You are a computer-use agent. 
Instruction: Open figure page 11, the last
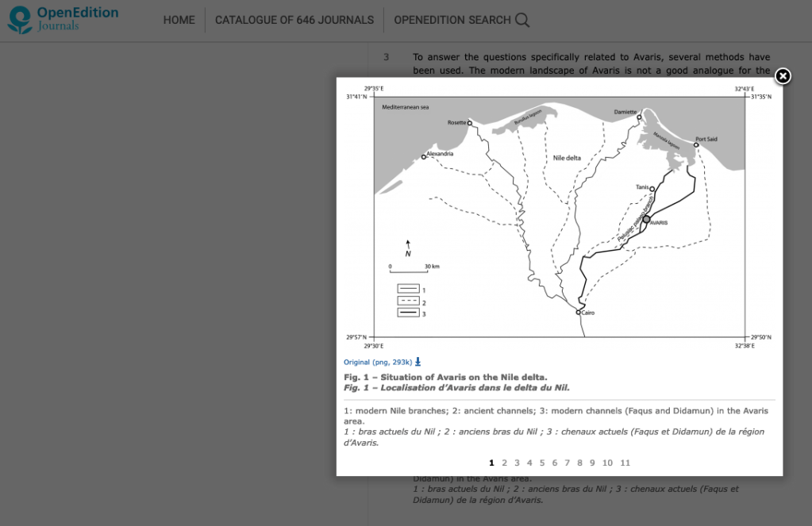[625, 463]
